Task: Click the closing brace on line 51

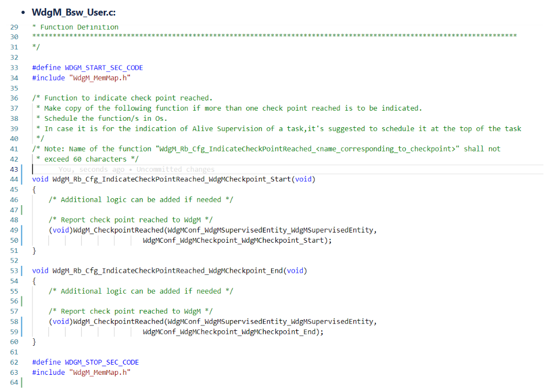Action: (x=34, y=251)
